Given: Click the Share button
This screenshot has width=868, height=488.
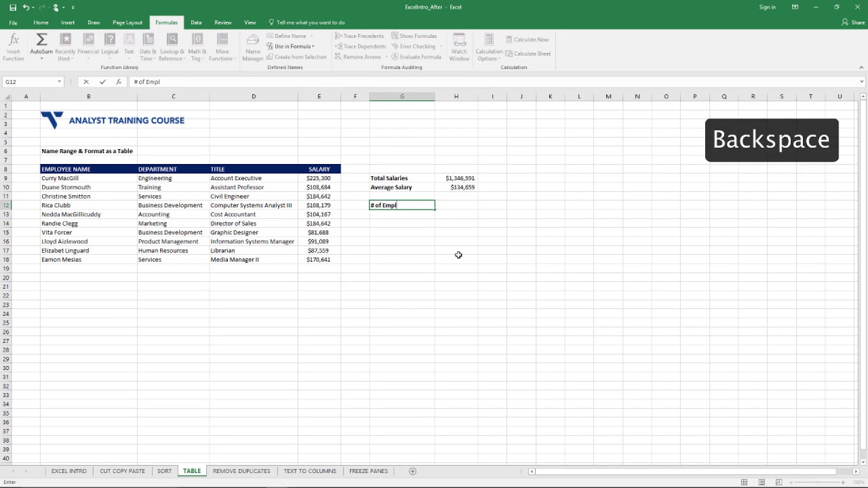Looking at the screenshot, I should [x=853, y=22].
